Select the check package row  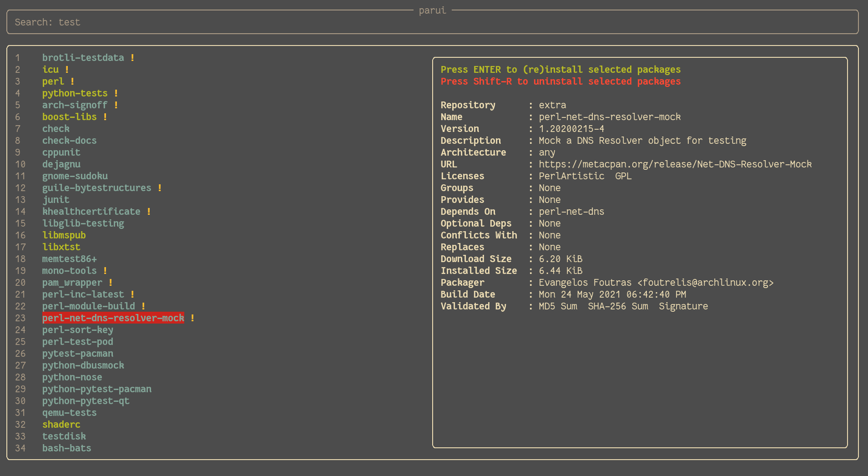click(56, 129)
